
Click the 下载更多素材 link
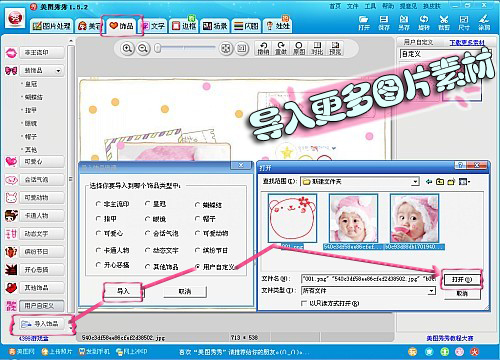click(467, 43)
